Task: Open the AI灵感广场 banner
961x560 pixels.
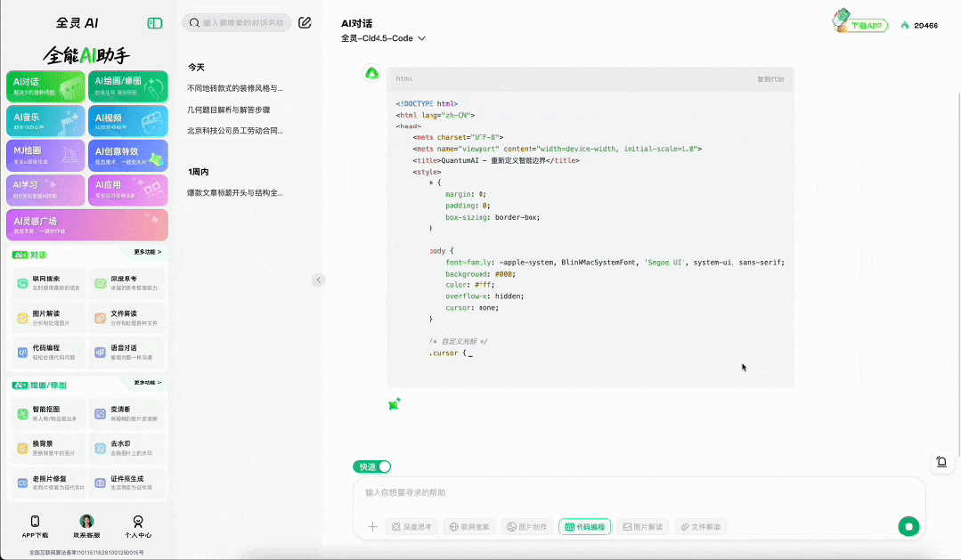Action: (87, 225)
